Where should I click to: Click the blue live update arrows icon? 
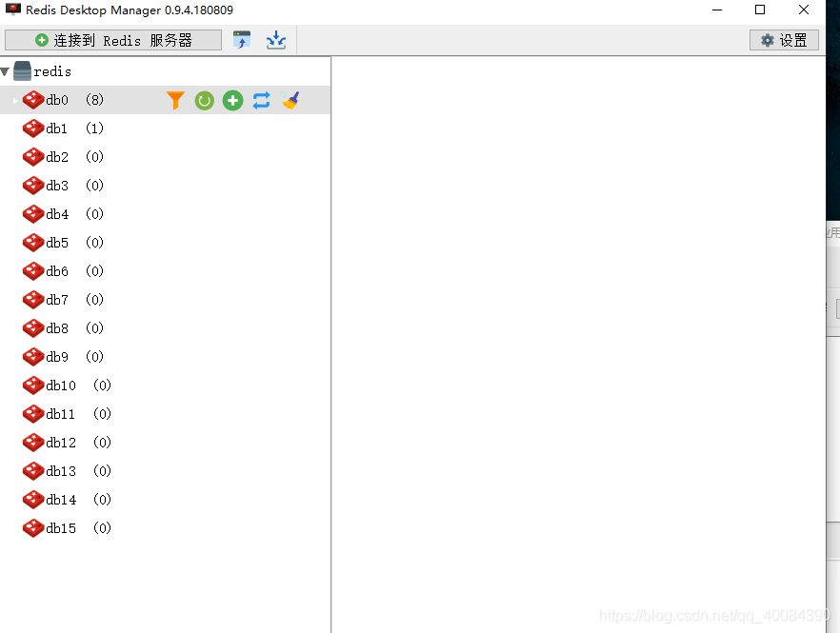click(262, 101)
